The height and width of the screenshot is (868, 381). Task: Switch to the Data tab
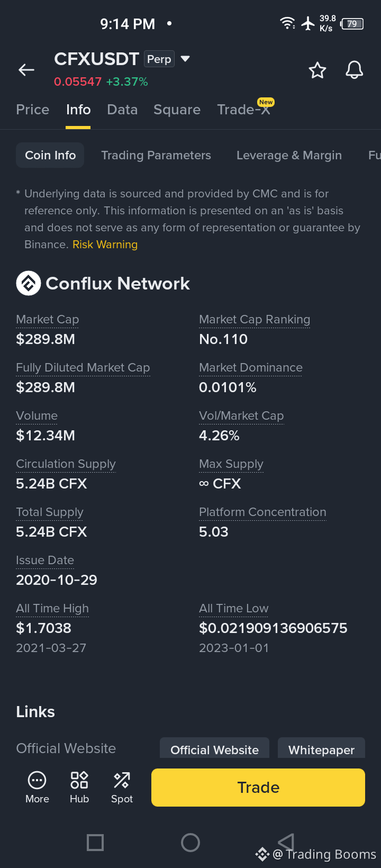tap(122, 110)
